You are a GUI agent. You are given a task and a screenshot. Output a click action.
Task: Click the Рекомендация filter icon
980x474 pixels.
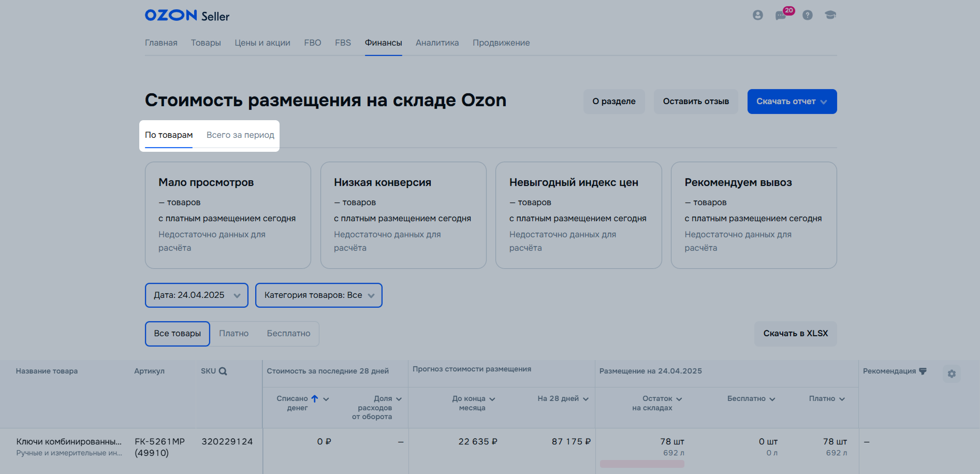click(x=923, y=371)
